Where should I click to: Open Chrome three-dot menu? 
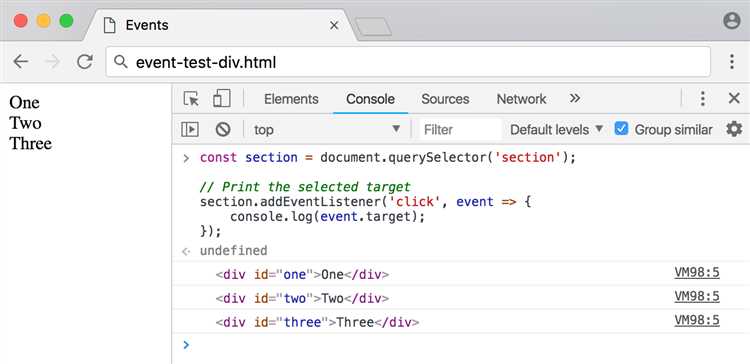732,62
